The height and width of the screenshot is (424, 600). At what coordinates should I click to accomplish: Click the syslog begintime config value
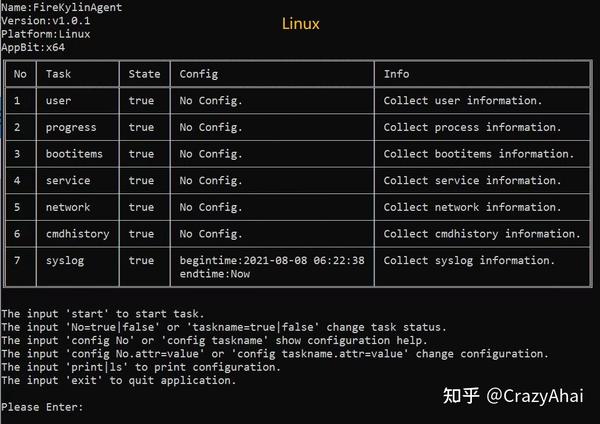272,261
